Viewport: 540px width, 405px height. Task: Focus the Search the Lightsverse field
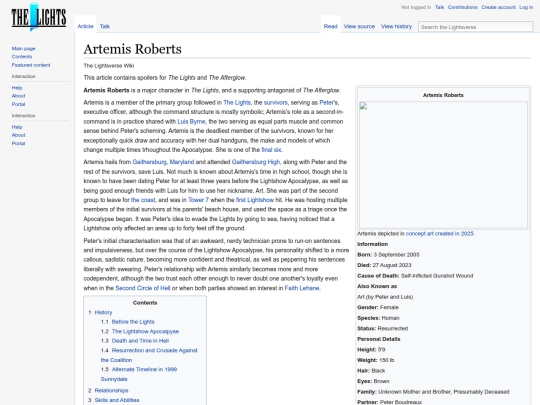[476, 27]
